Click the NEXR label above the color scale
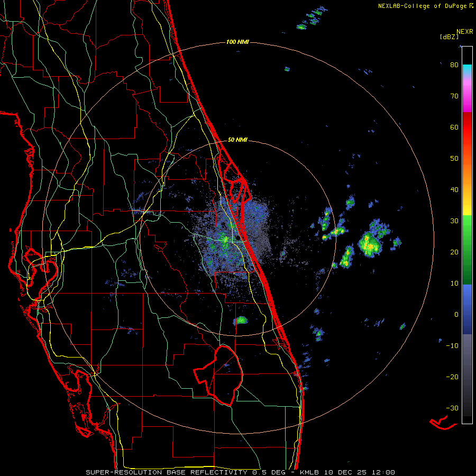The height and width of the screenshot is (476, 476). click(x=465, y=31)
